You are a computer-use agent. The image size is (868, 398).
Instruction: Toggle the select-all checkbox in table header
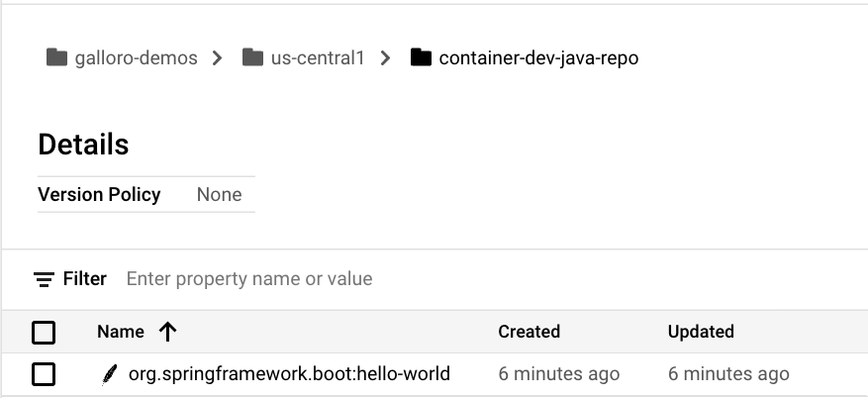click(x=44, y=332)
